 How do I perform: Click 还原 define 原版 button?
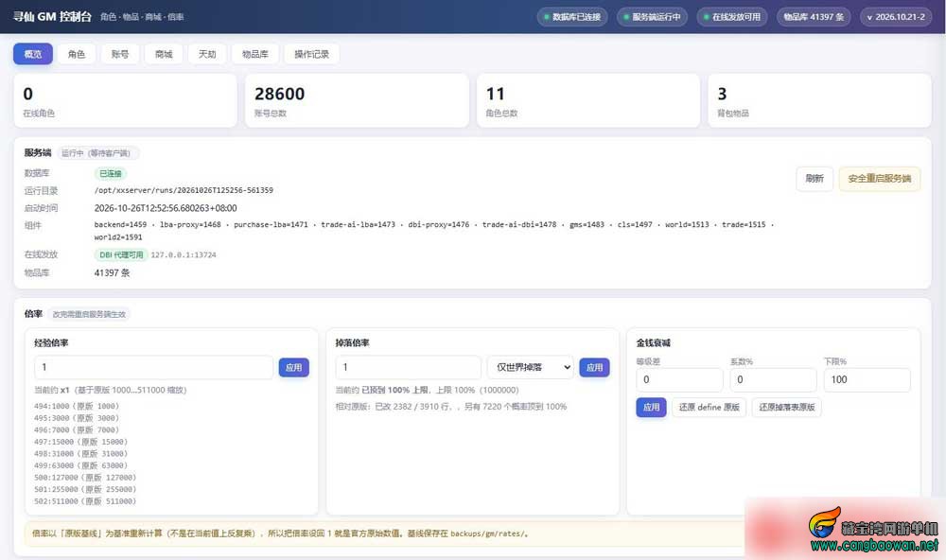tap(709, 408)
